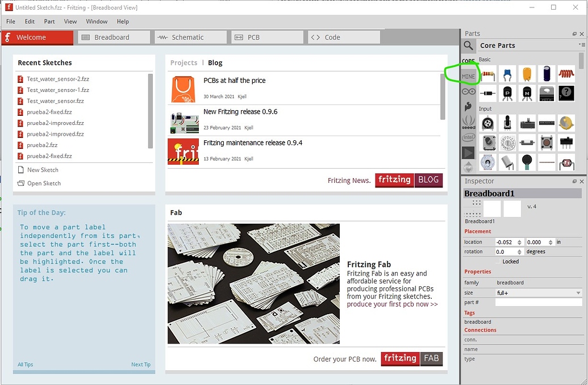Select the resistor part
Viewport: 588px width, 385px height.
488,74
